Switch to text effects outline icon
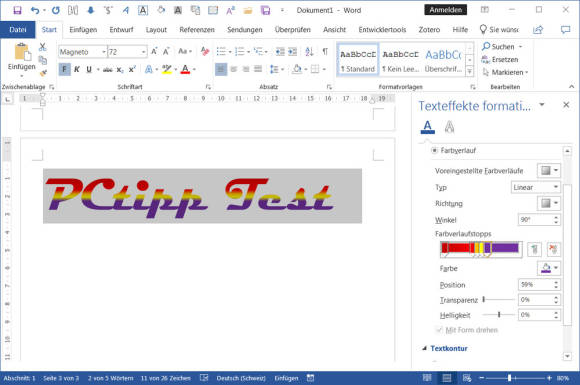This screenshot has width=580, height=385. [449, 127]
